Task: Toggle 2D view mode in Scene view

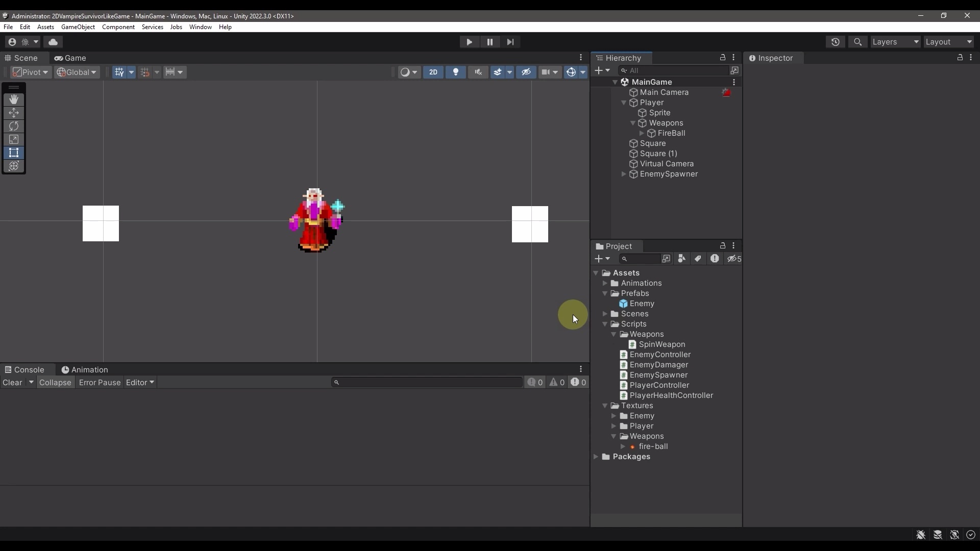Action: tap(433, 72)
